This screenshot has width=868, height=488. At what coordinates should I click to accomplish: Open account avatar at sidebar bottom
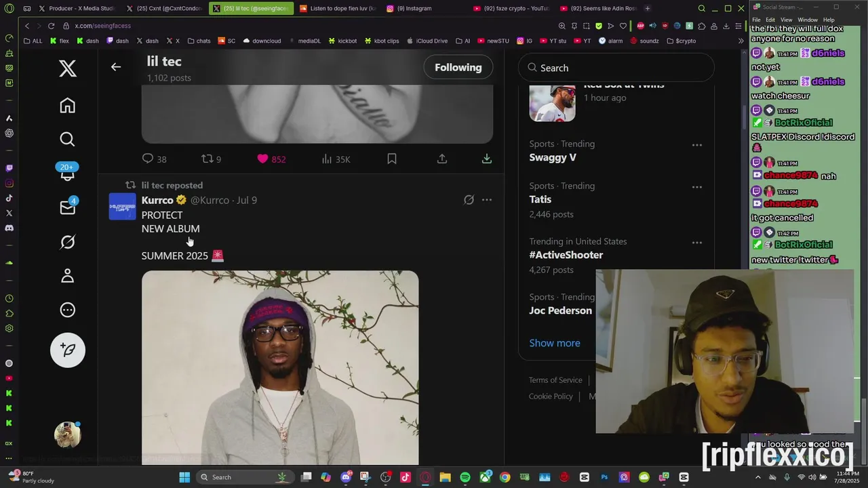(68, 434)
